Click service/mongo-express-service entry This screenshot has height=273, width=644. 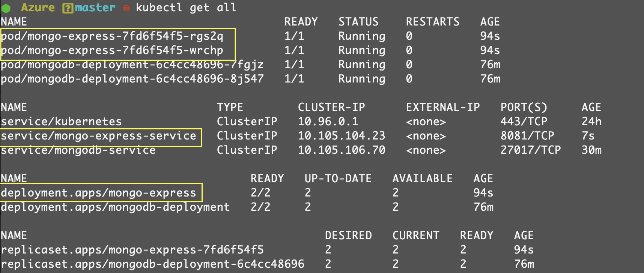[x=98, y=136]
